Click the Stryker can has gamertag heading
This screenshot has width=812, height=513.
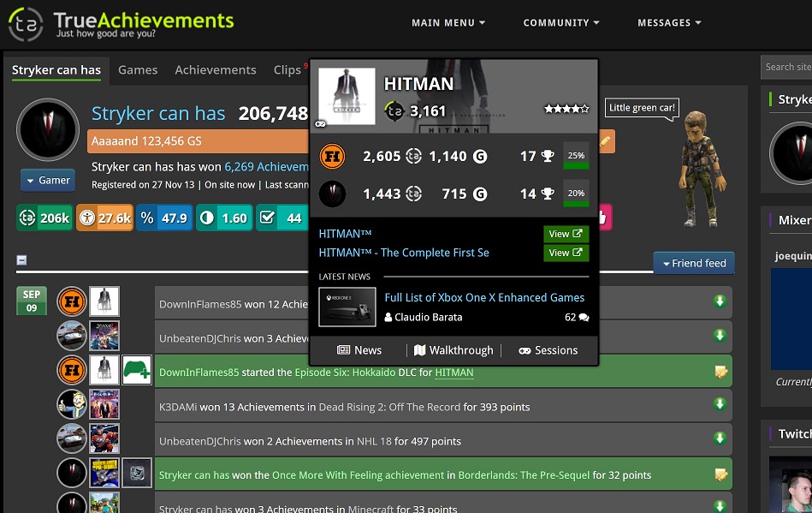tap(158, 114)
